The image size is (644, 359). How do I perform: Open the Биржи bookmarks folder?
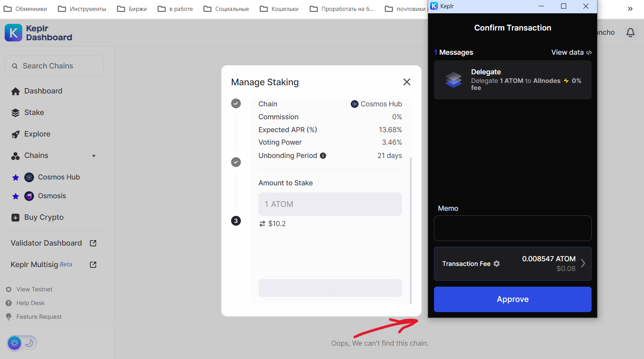pyautogui.click(x=132, y=9)
